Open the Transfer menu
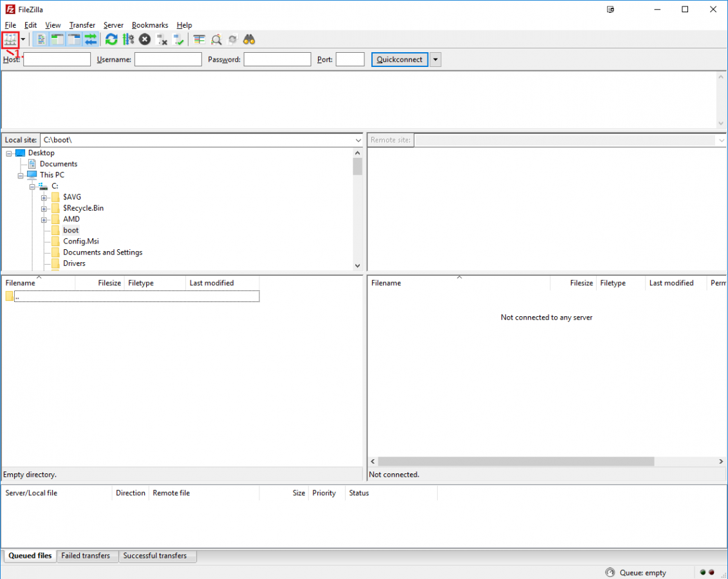Screen dimensions: 728x579 (x=82, y=25)
